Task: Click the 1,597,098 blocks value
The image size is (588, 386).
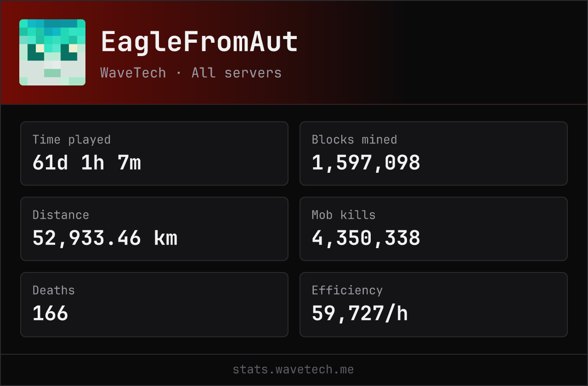Action: 366,163
